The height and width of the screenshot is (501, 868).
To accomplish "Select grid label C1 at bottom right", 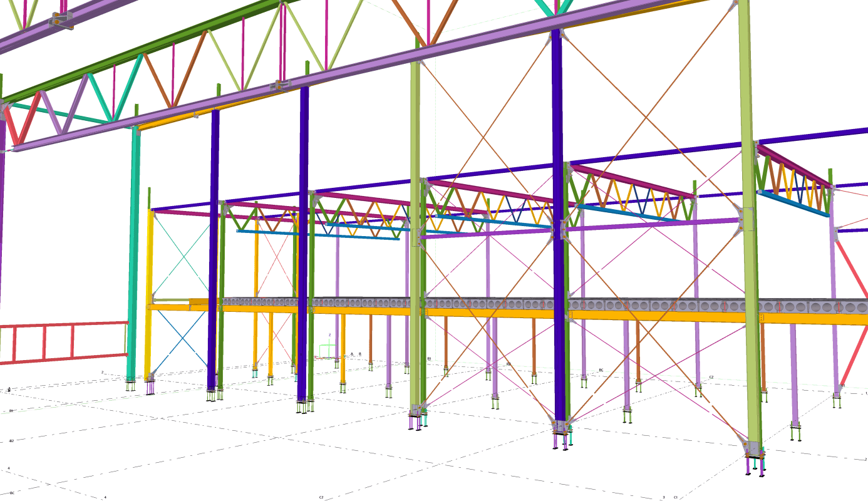I will pyautogui.click(x=675, y=497).
